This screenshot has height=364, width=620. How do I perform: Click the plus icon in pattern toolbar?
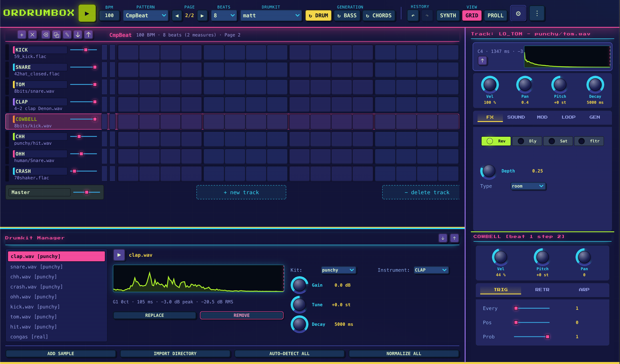click(x=22, y=35)
